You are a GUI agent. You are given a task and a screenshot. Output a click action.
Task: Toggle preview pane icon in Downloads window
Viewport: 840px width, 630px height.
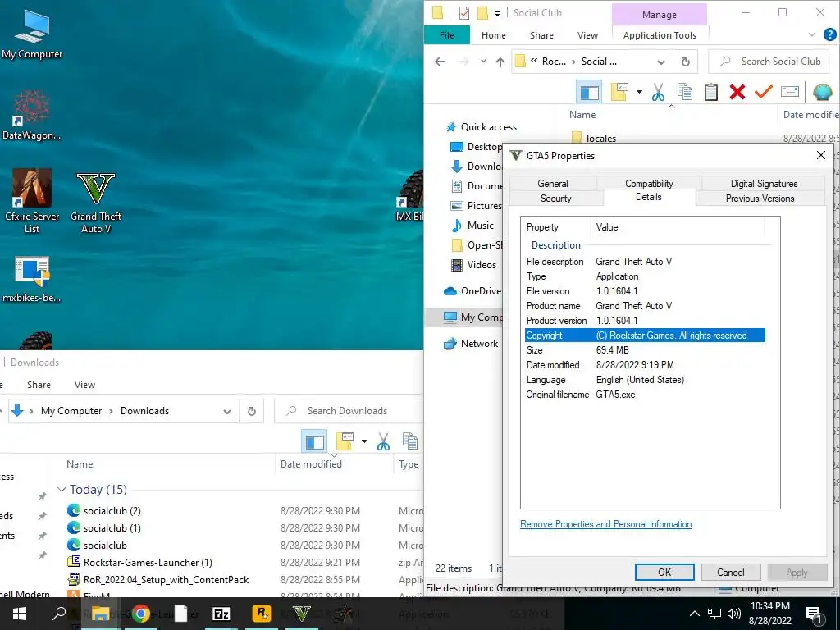coord(314,442)
